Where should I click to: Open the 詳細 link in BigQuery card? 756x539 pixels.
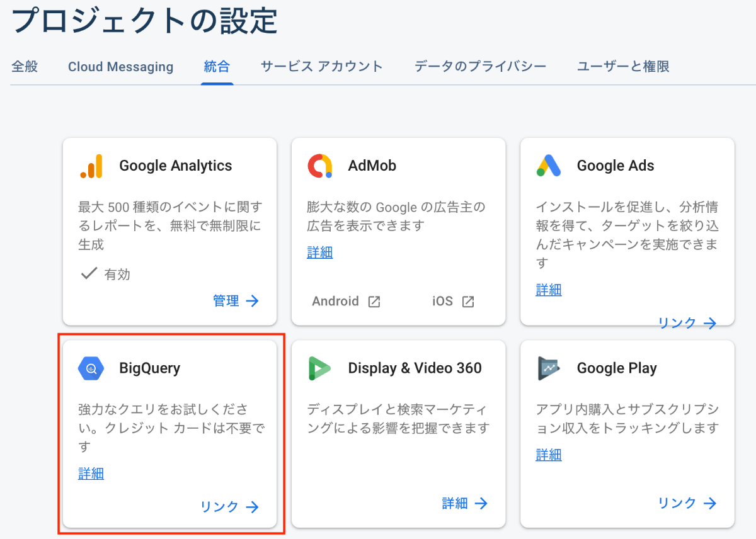(x=91, y=474)
